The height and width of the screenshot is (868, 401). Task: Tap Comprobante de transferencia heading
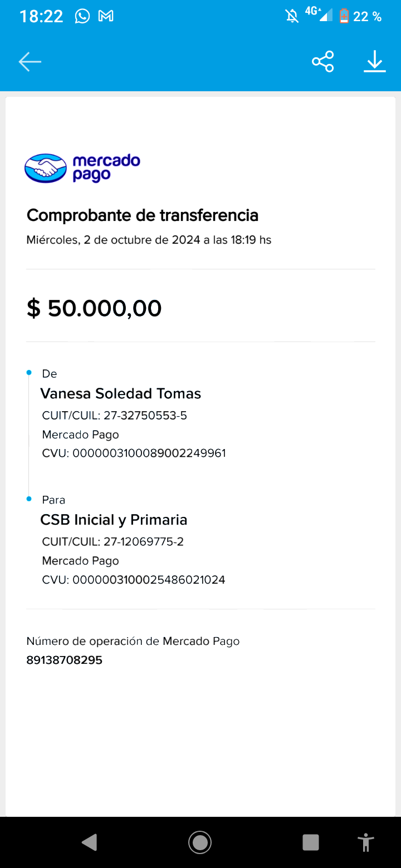(x=143, y=215)
